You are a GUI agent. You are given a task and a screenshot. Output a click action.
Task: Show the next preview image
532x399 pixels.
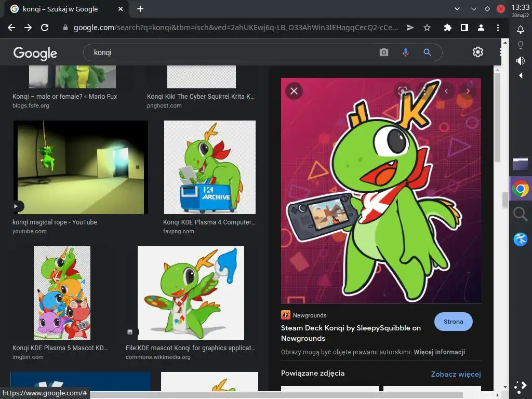pyautogui.click(x=468, y=91)
